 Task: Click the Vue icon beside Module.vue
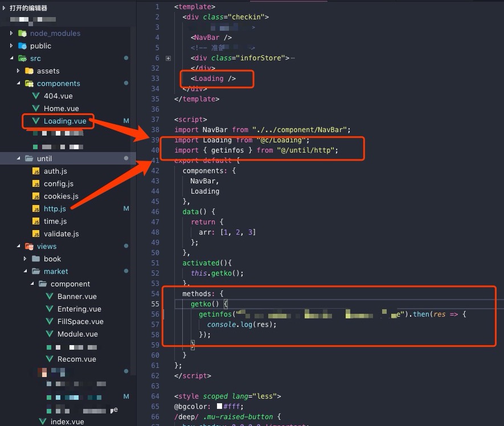pos(49,334)
